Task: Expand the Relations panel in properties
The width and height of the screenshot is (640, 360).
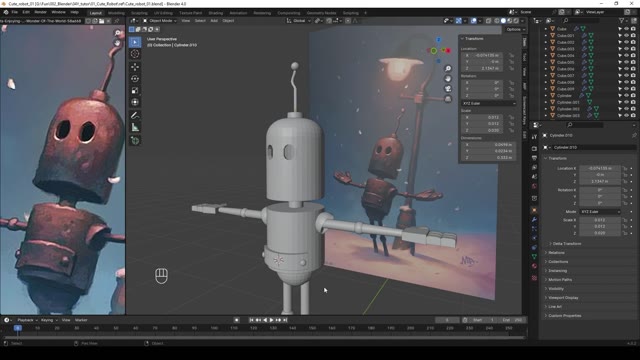Action: 556,253
